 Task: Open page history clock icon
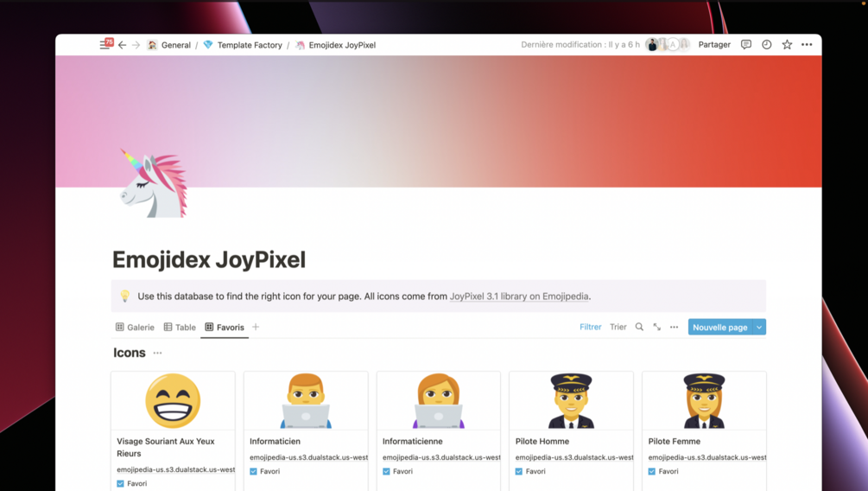(767, 44)
